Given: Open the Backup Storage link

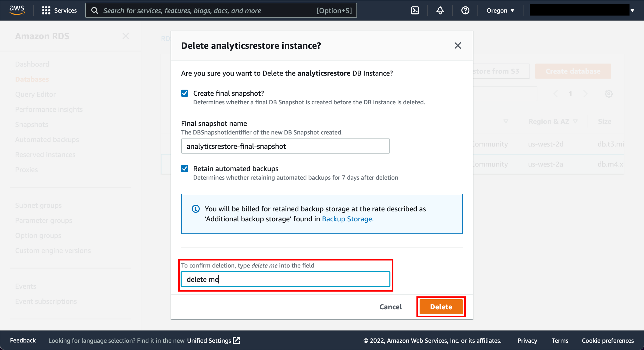Looking at the screenshot, I should [348, 219].
